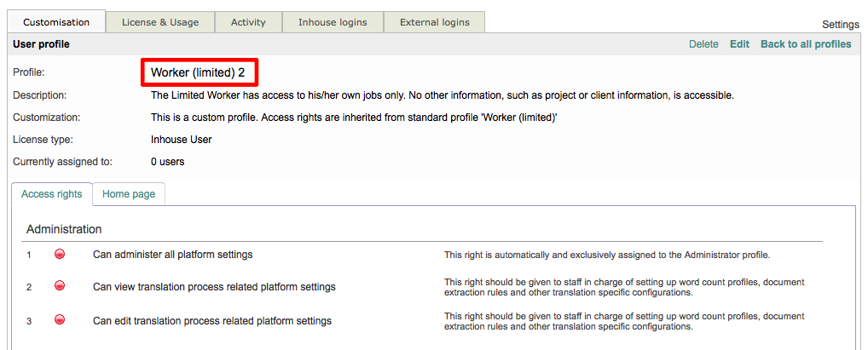Switch to the Customisation tab
Screen dimensions: 868x350
tap(56, 22)
